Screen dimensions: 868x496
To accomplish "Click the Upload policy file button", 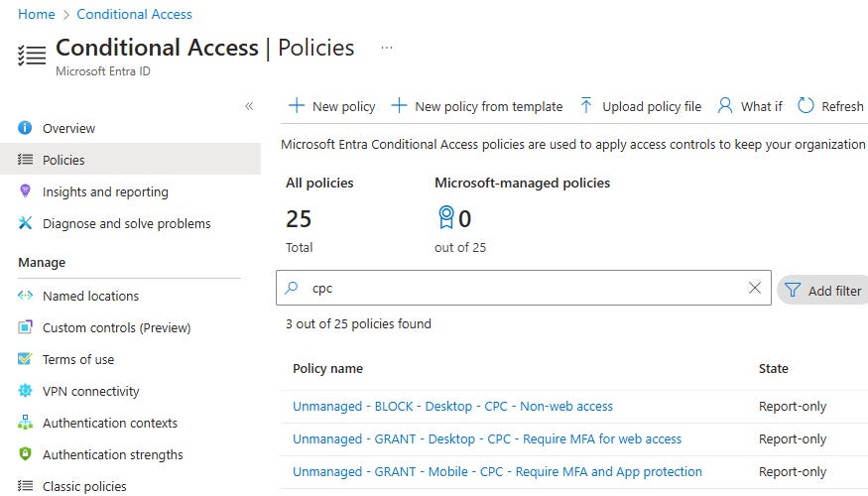I will point(640,106).
